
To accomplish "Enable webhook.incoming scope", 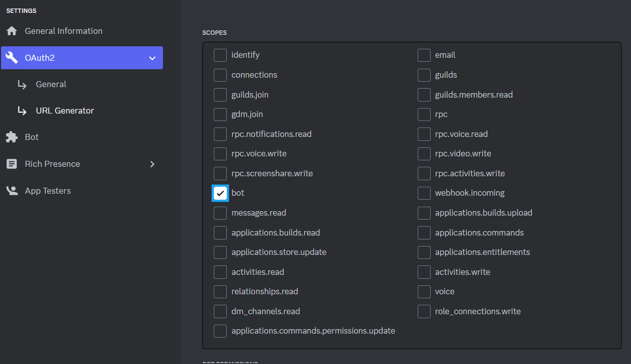I will pyautogui.click(x=424, y=193).
